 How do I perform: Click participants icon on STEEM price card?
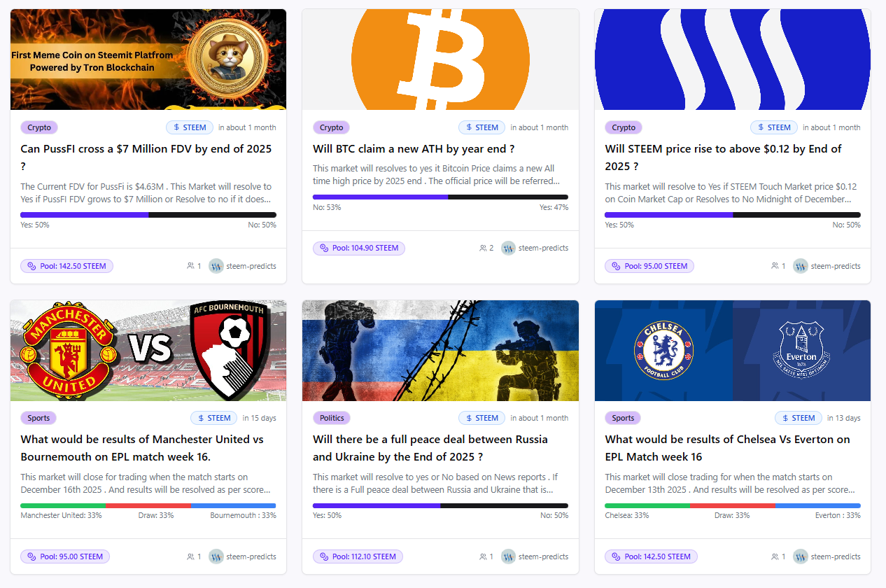pyautogui.click(x=775, y=266)
